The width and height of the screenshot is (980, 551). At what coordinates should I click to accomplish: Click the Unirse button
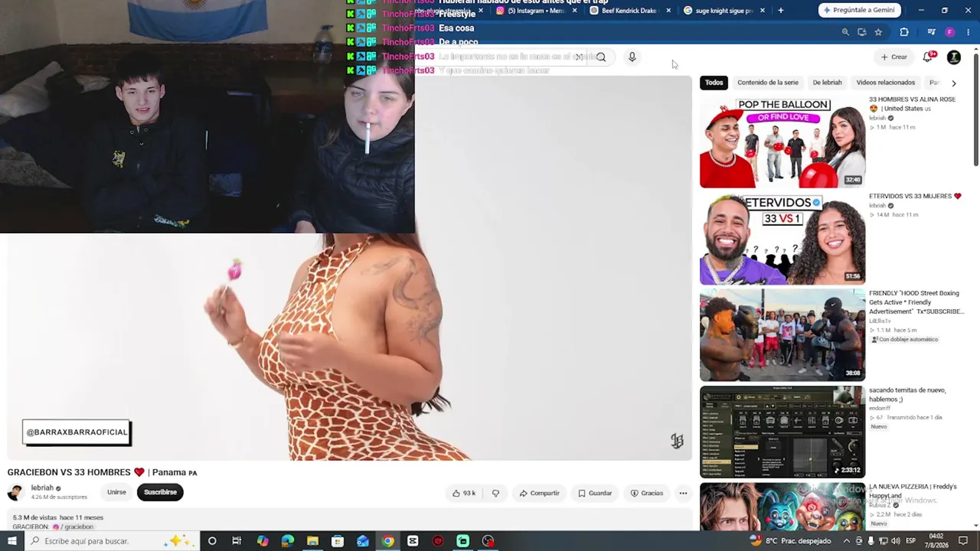[x=116, y=492]
